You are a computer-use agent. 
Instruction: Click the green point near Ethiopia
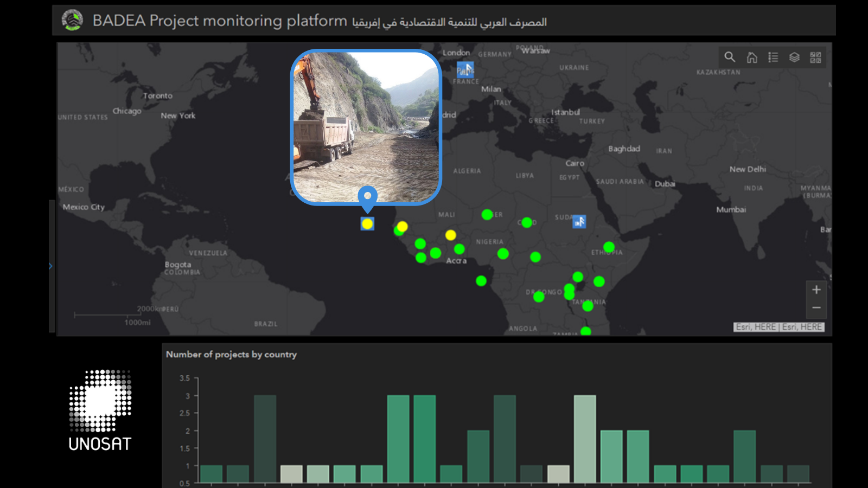tap(609, 247)
